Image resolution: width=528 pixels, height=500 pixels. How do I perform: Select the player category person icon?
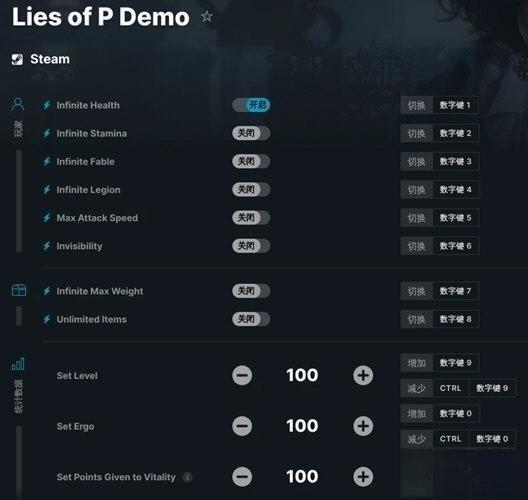pos(18,105)
